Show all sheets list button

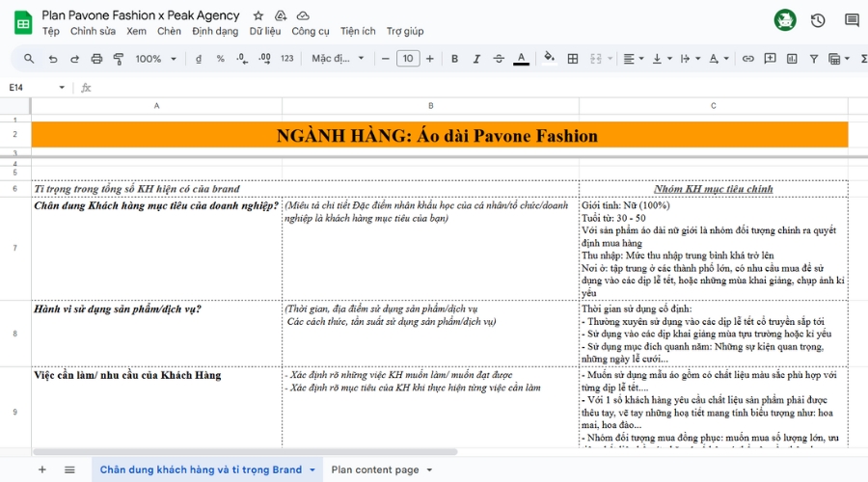[x=69, y=469]
